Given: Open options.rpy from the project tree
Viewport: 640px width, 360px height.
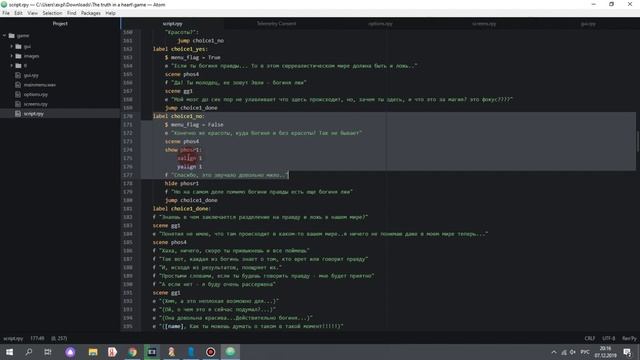Looking at the screenshot, I should (36, 95).
